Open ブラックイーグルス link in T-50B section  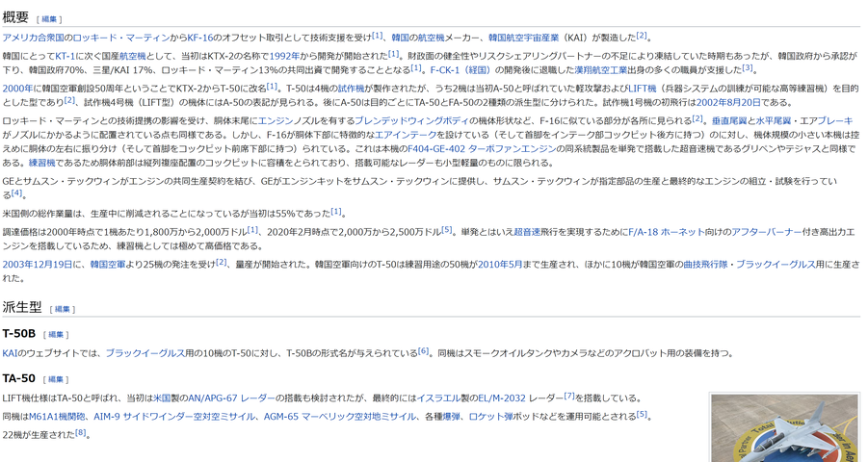pos(145,353)
